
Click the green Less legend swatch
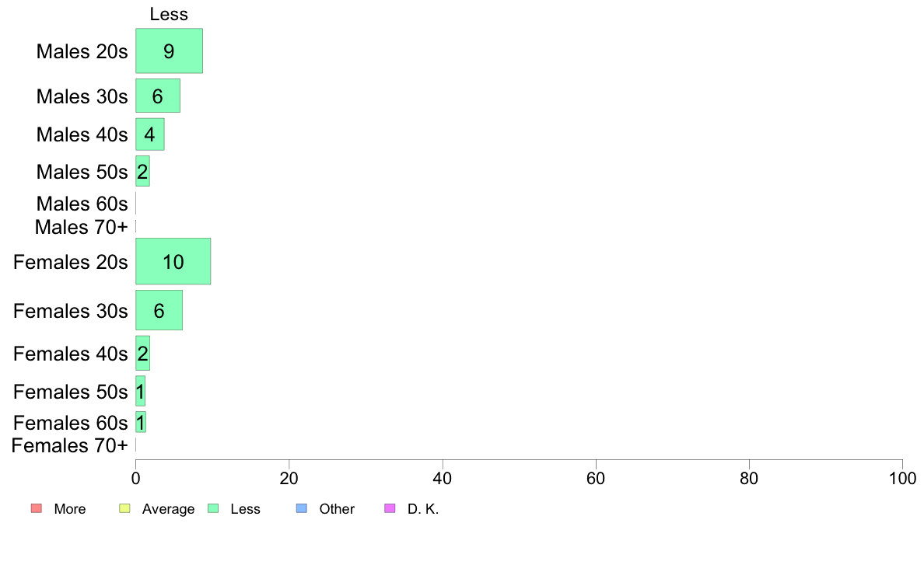[213, 508]
